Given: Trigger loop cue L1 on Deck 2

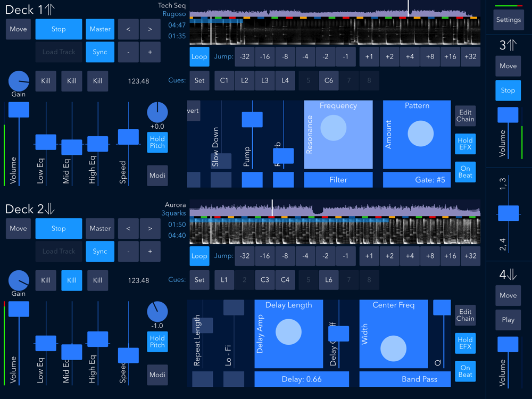Looking at the screenshot, I should (x=225, y=280).
